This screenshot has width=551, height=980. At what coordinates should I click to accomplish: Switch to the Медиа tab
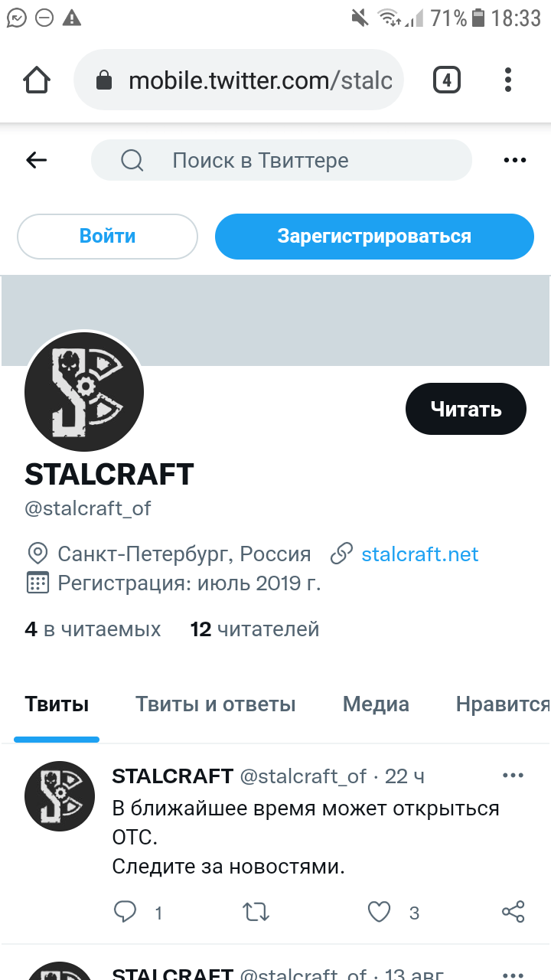click(x=376, y=704)
